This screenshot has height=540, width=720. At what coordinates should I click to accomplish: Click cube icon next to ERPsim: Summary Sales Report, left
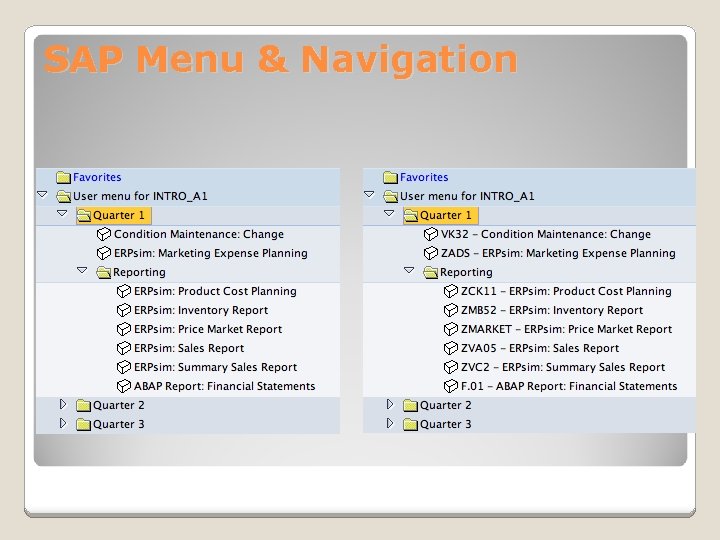coord(124,367)
